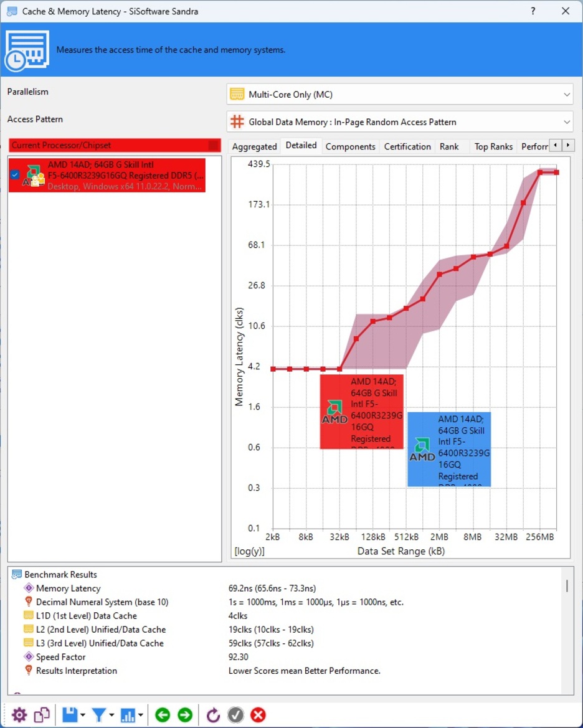Viewport: 583px width, 728px height.
Task: Click the filter funnel icon
Action: point(98,714)
